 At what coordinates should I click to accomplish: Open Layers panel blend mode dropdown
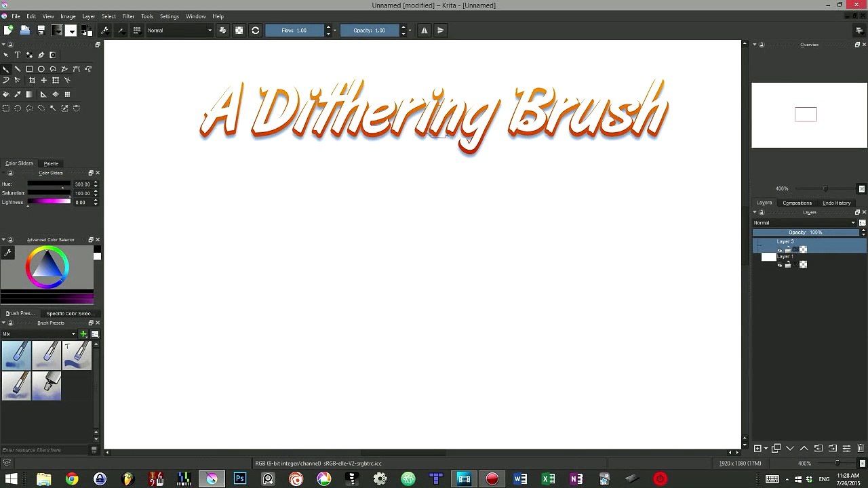(x=804, y=222)
